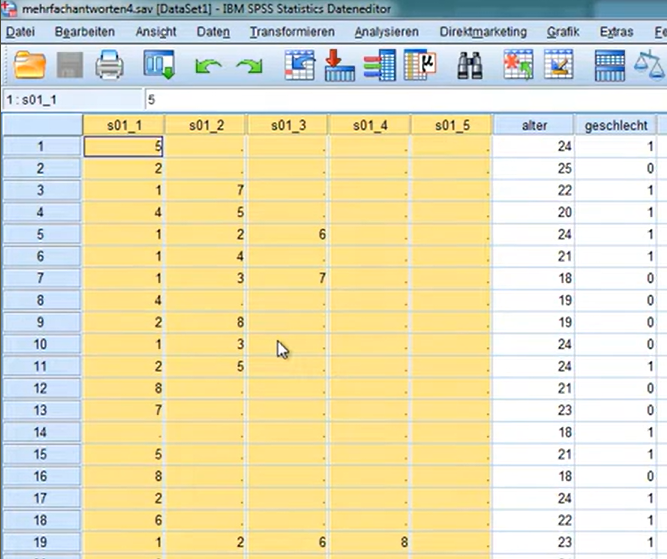
Task: Open the Analysieren menu
Action: coord(386,32)
